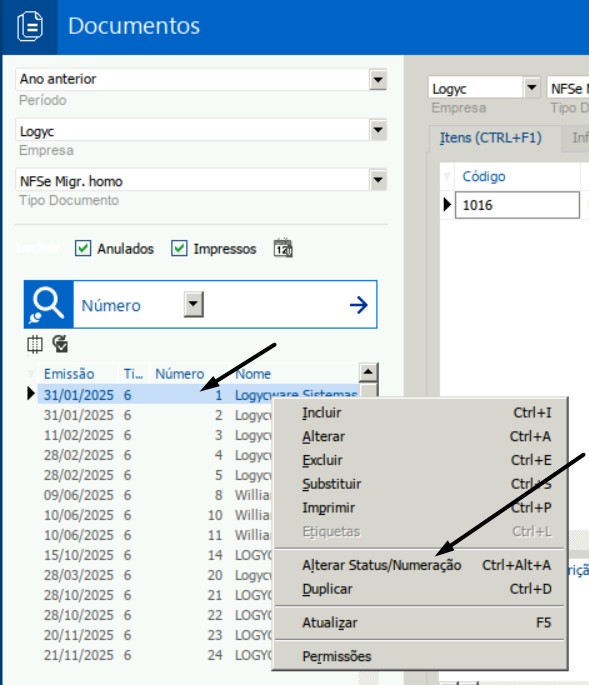Expand the Período dropdown

[x=378, y=80]
